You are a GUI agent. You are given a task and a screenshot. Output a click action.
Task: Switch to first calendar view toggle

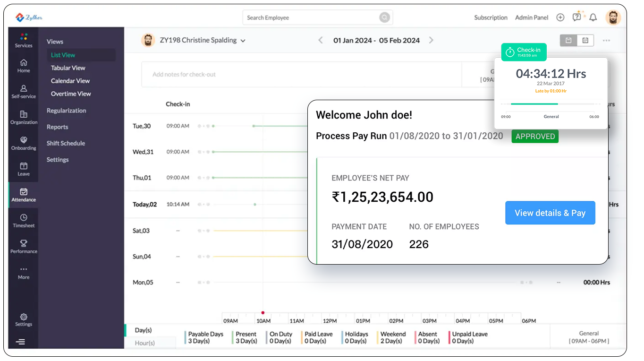(568, 41)
